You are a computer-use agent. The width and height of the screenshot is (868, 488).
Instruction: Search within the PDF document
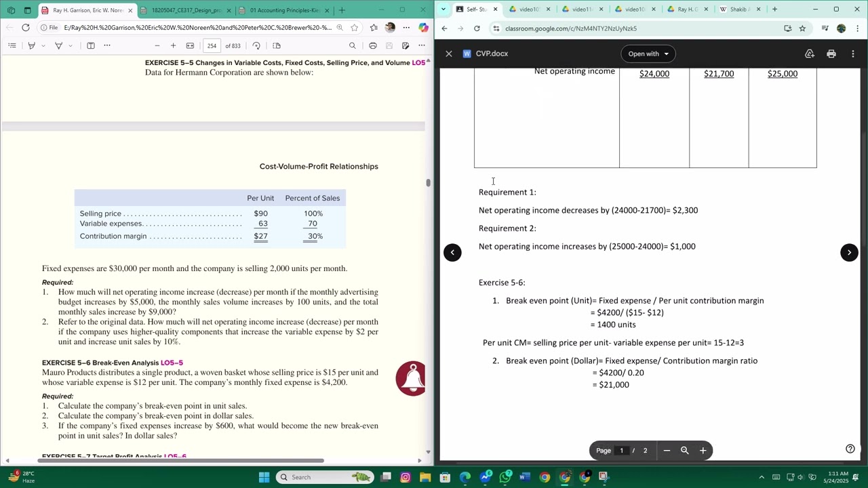point(352,45)
